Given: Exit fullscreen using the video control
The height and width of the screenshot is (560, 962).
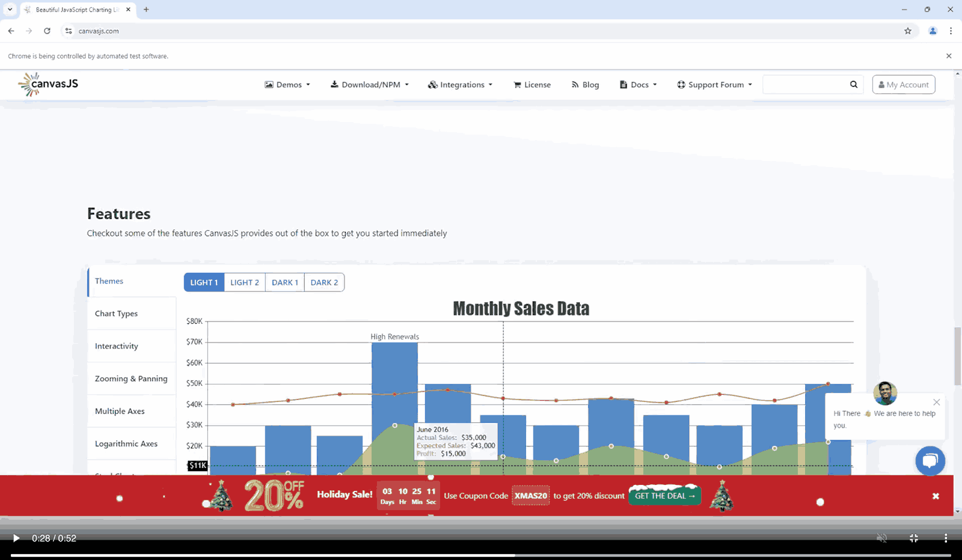Looking at the screenshot, I should point(913,538).
